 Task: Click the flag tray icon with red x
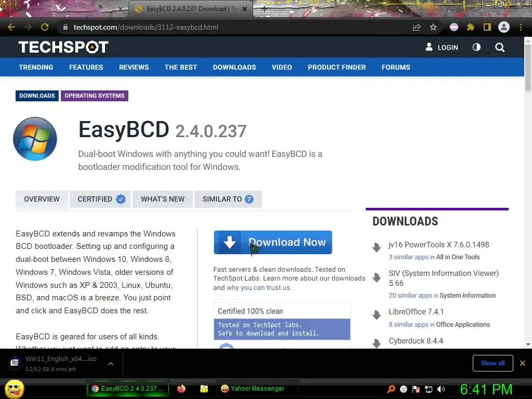point(416,389)
